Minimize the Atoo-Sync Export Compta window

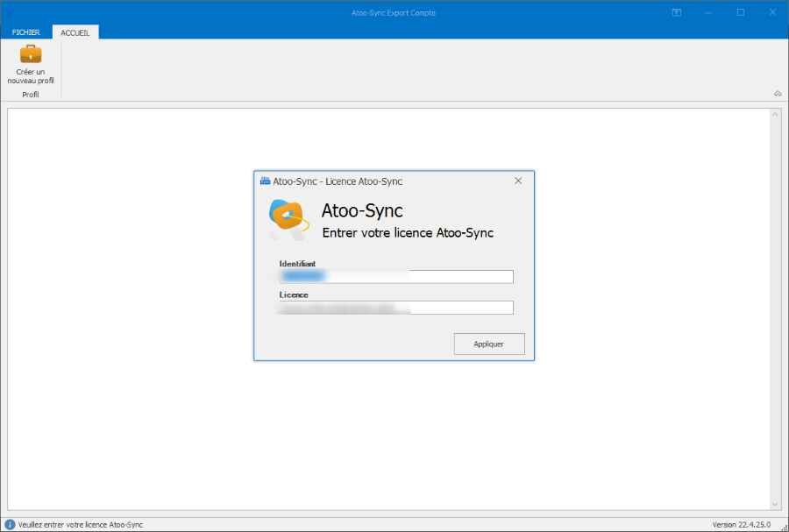[x=708, y=12]
